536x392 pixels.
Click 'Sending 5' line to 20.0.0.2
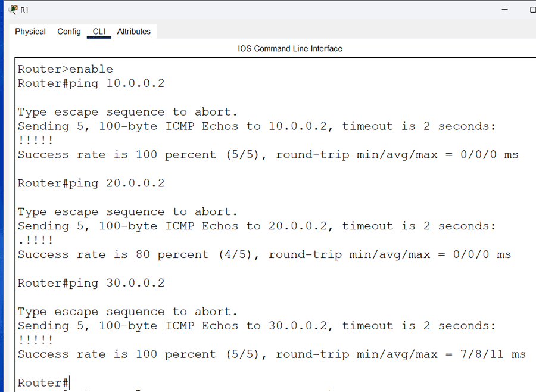256,226
